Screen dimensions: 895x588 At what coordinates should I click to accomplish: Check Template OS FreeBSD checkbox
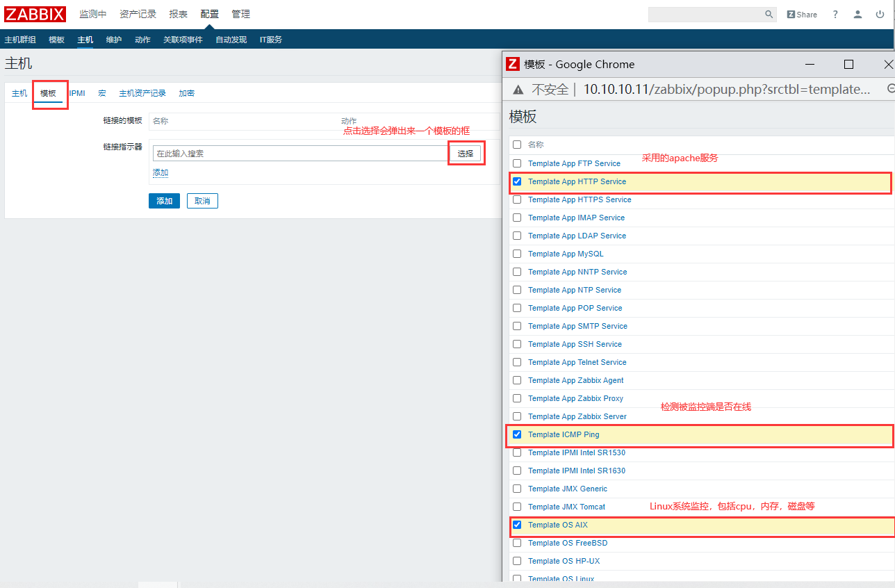click(516, 543)
